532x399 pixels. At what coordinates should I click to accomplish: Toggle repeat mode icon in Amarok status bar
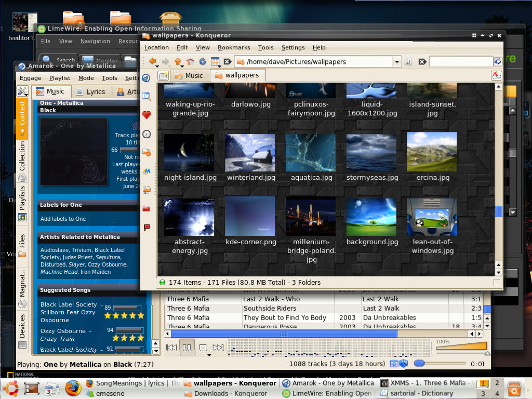(394, 364)
